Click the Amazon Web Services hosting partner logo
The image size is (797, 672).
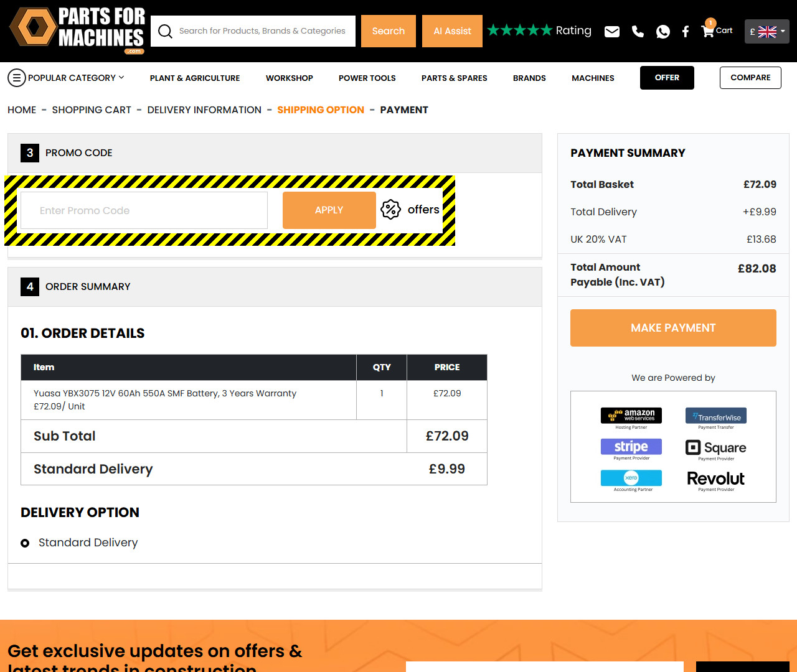631,415
